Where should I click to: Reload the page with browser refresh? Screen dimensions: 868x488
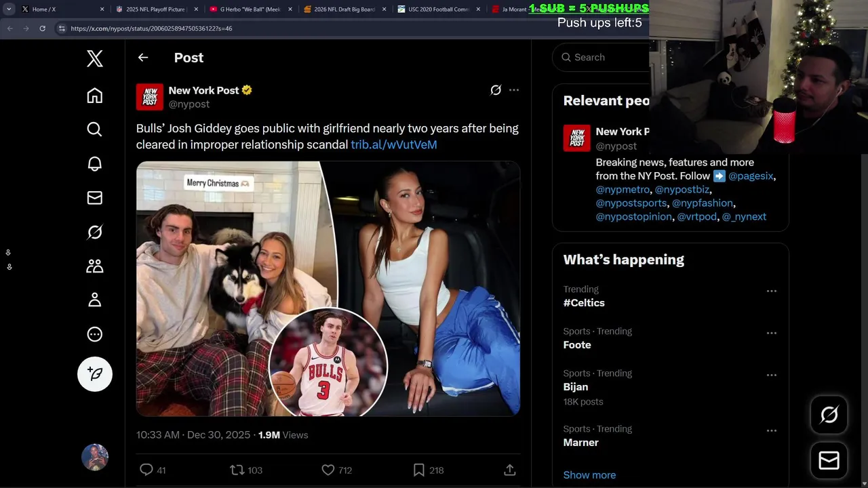[x=42, y=28]
